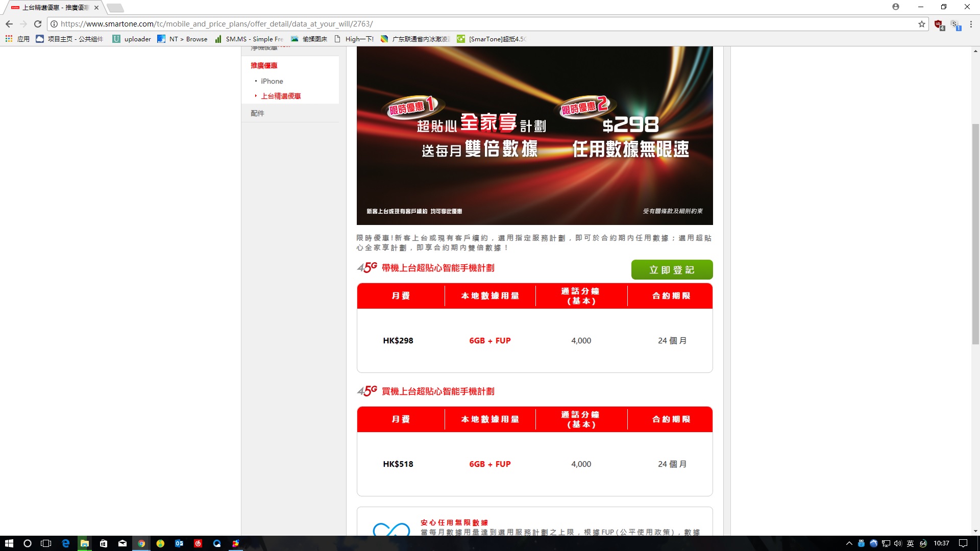Viewport: 980px width, 551px height.
Task: Click the HK$298 monthly fee cell
Action: click(398, 340)
